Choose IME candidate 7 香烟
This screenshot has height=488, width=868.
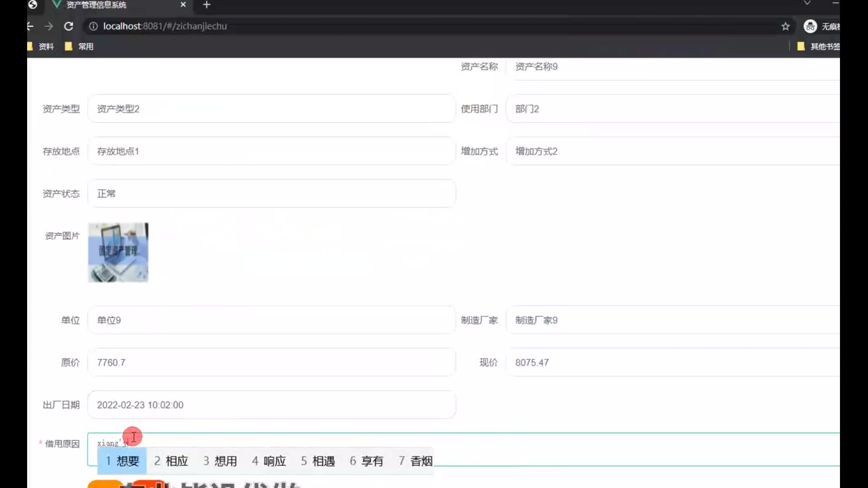tap(415, 461)
